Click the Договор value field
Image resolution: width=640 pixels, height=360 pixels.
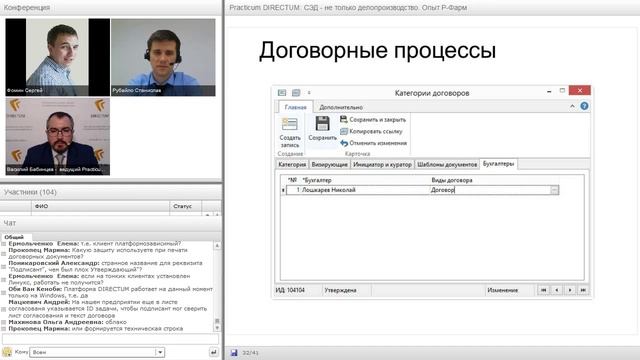[490, 190]
